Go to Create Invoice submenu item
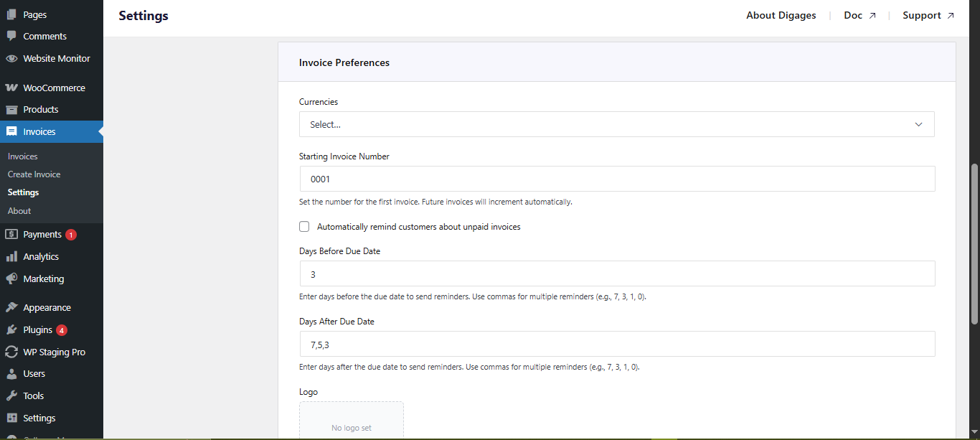This screenshot has height=440, width=980. [x=32, y=174]
